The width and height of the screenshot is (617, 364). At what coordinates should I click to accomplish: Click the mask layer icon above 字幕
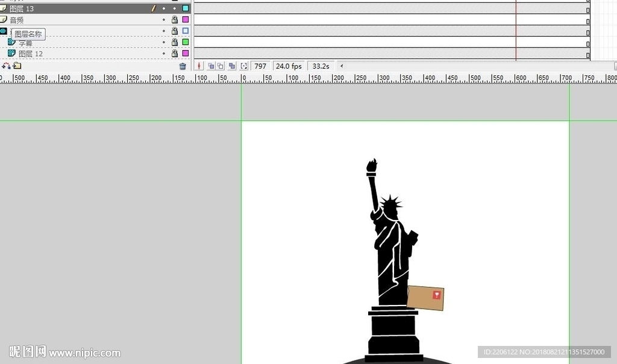point(3,31)
